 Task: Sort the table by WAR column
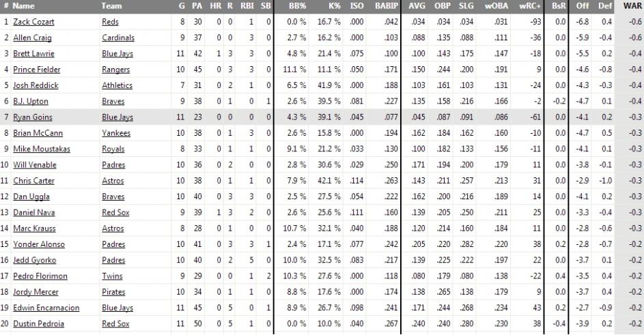point(631,6)
